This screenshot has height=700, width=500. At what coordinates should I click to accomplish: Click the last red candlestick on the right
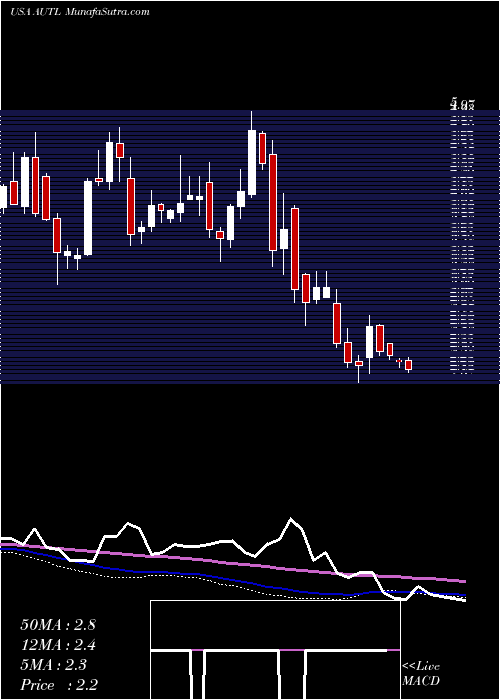[408, 365]
